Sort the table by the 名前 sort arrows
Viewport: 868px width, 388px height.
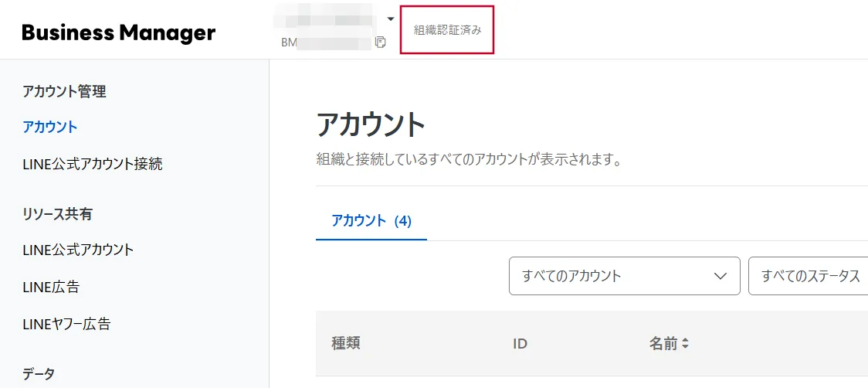[684, 343]
